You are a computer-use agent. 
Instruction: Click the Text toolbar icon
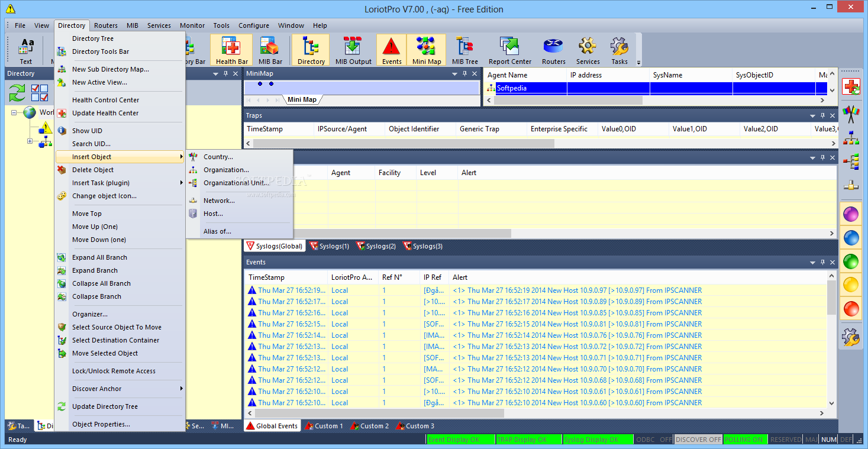pyautogui.click(x=26, y=50)
